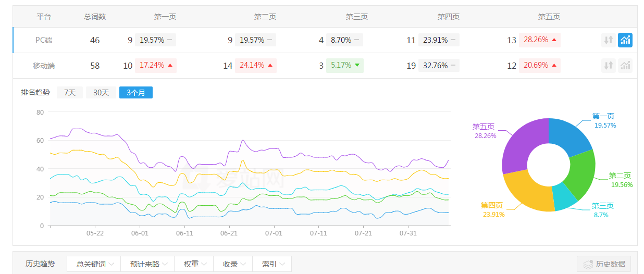Click the 排名趋势 label
This screenshot has height=274, width=644.
click(x=35, y=93)
